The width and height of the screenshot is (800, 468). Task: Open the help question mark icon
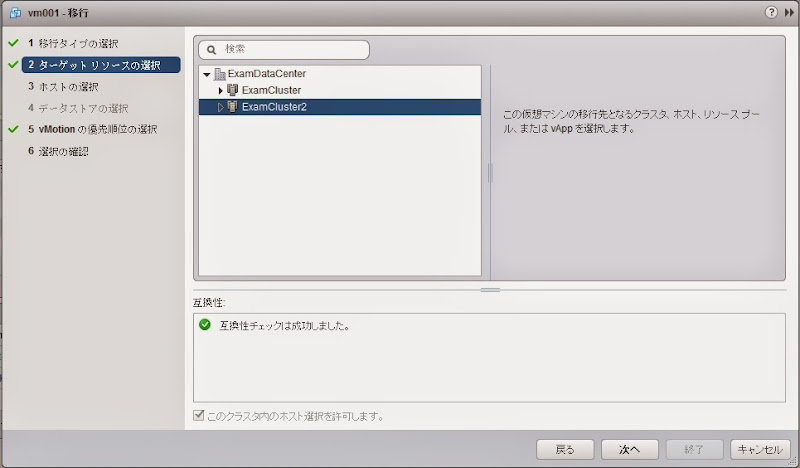(x=771, y=12)
